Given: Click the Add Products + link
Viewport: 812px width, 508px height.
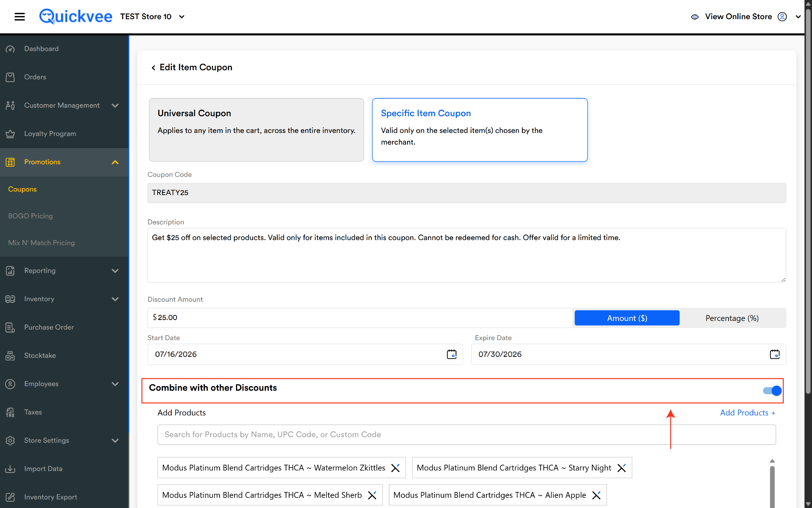Looking at the screenshot, I should [748, 413].
